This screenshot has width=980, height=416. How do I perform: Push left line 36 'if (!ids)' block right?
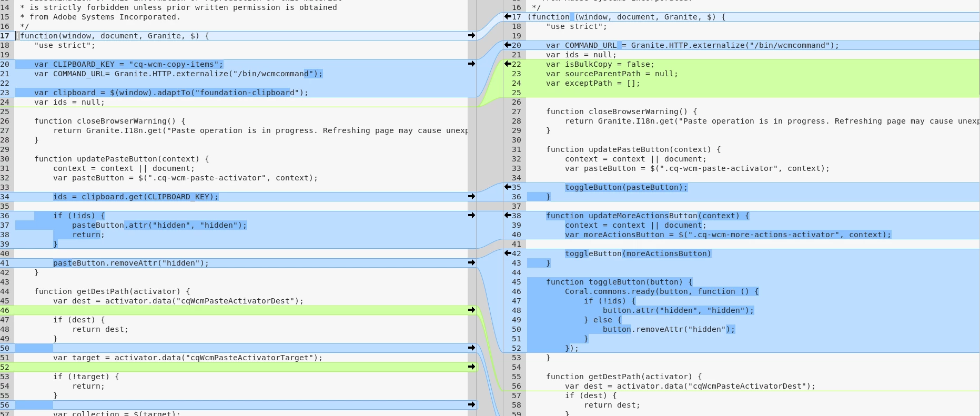coord(471,216)
